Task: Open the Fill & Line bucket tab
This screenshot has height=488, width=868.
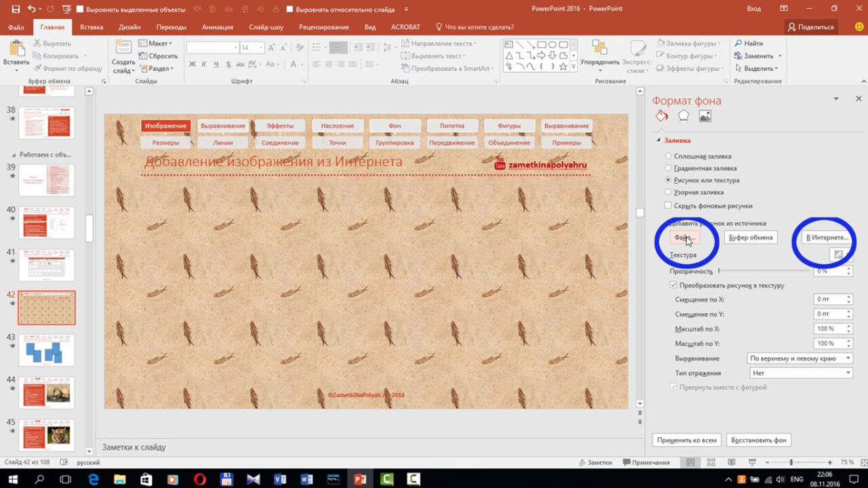Action: point(661,116)
